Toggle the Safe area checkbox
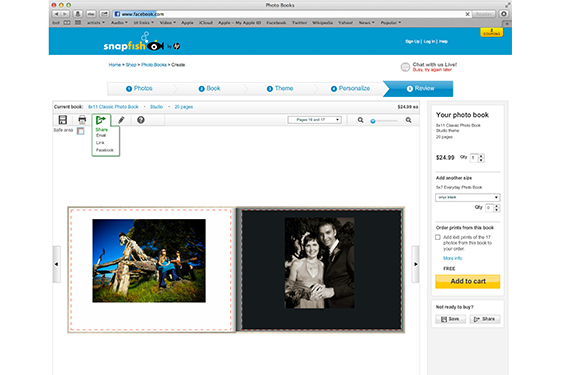Viewport: 566px width, 375px height. click(80, 131)
